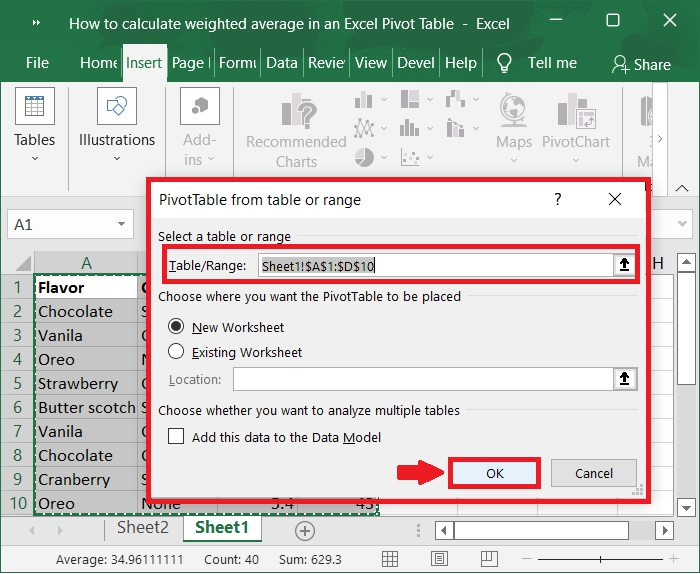Select column A header
Screen dimensions: 700x574
pos(86,263)
